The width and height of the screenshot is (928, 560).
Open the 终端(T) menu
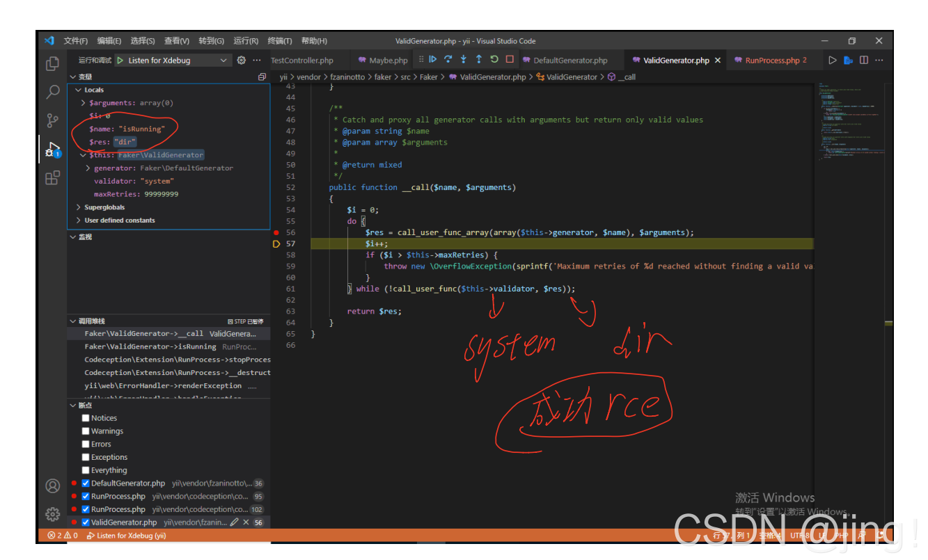(280, 41)
